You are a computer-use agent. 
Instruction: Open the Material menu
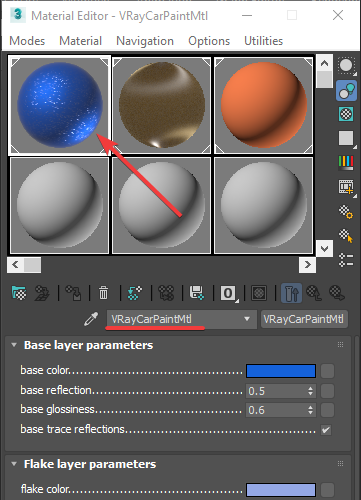(80, 41)
